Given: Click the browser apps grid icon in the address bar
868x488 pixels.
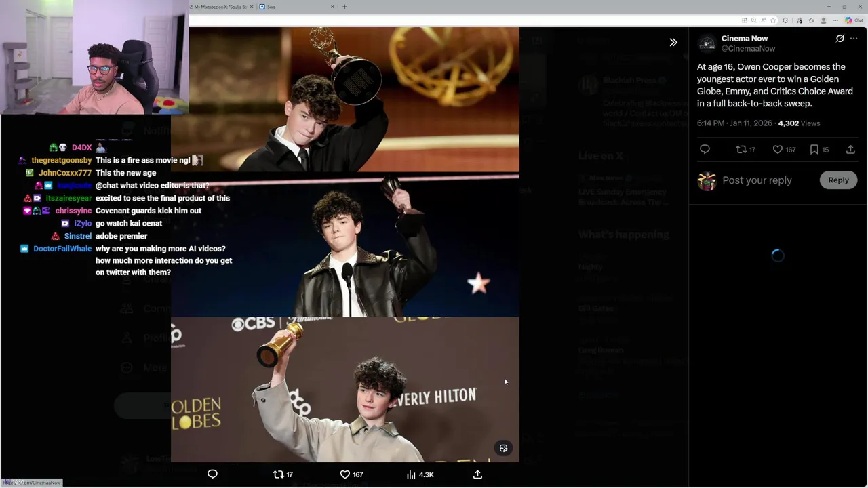Looking at the screenshot, I should pos(745,20).
